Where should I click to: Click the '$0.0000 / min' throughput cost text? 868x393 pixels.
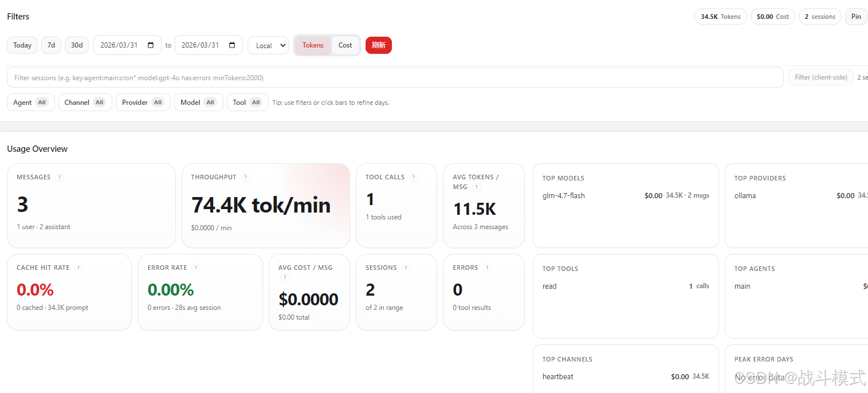coord(211,228)
